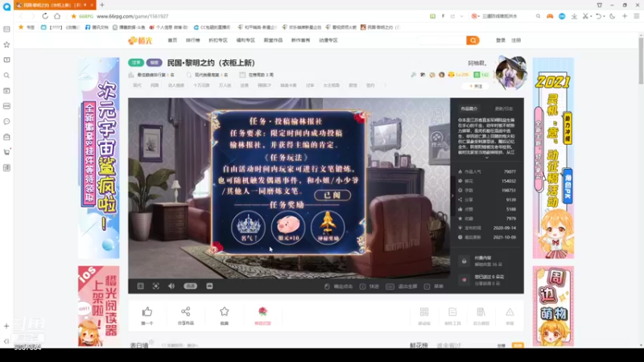Image resolution: width=644 pixels, height=362 pixels.
Task: Click the orange search button
Action: tap(473, 40)
